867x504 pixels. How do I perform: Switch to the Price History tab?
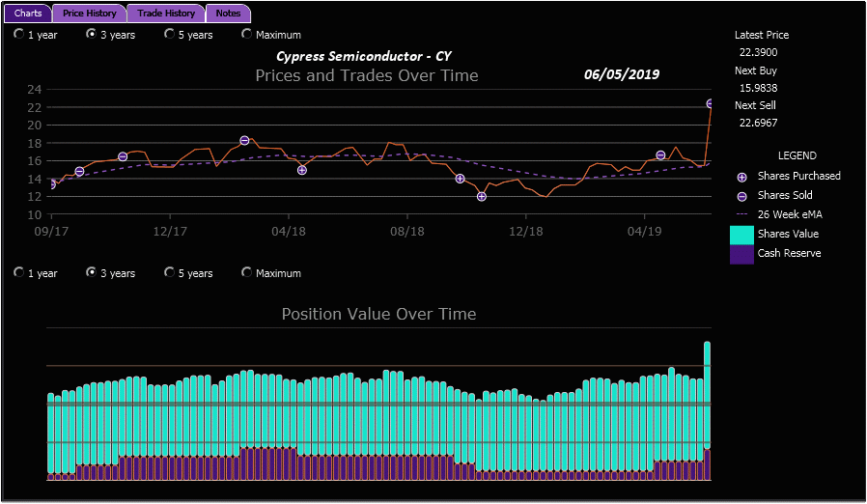[89, 14]
